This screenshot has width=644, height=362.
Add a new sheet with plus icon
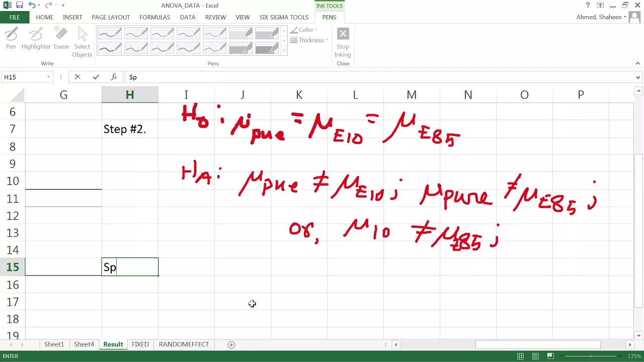(x=231, y=344)
